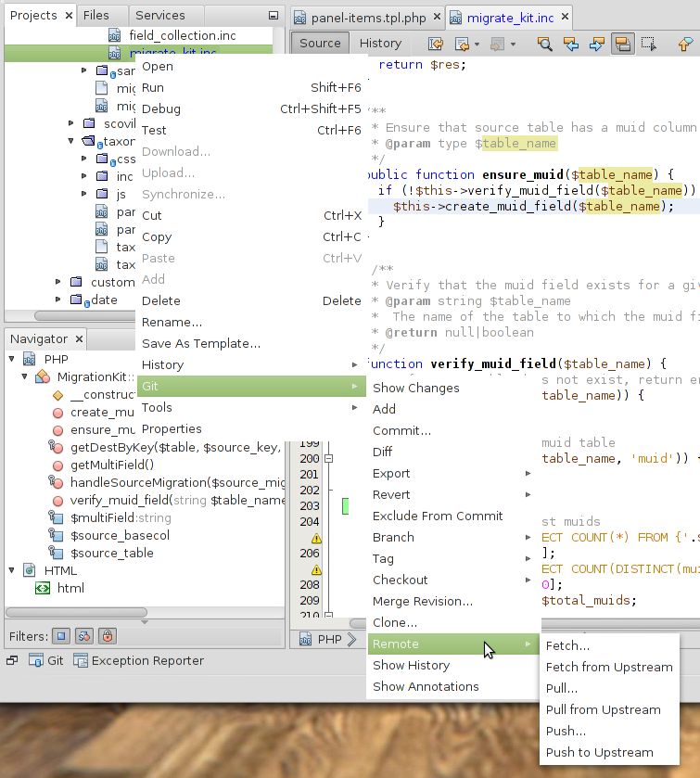Toggle Rectangular Selection toolbar icon
Screen dimensions: 700x778
coord(648,44)
